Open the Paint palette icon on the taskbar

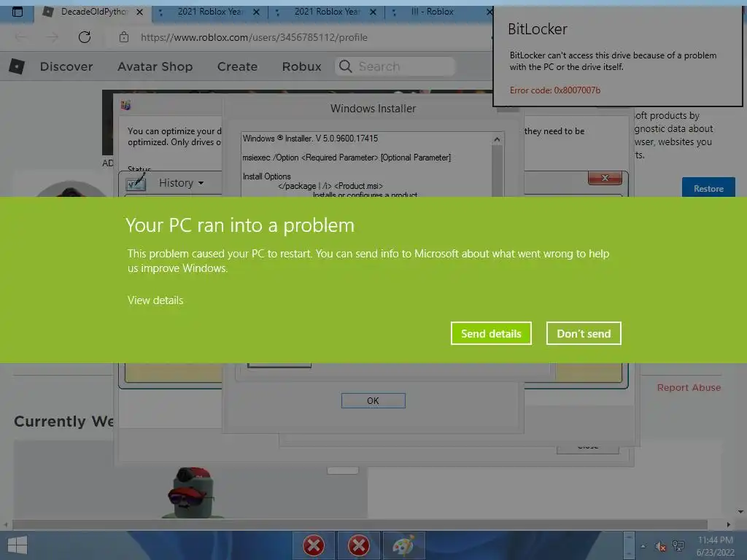click(x=403, y=545)
